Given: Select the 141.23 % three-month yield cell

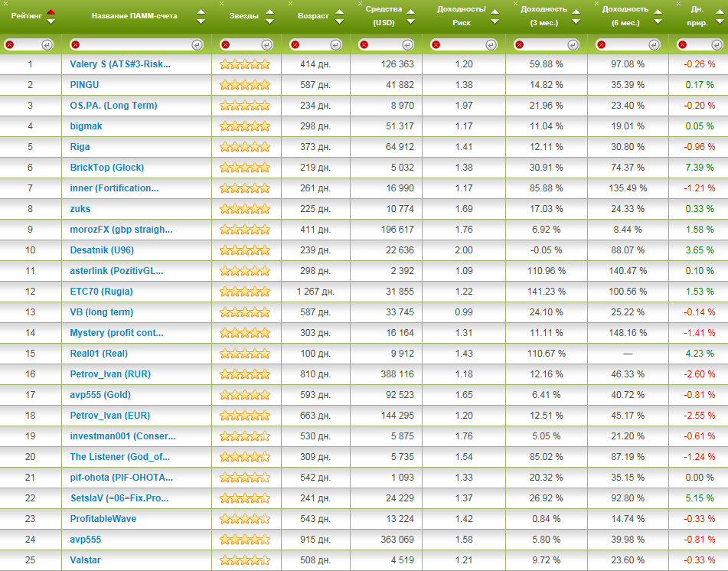Looking at the screenshot, I should (x=547, y=292).
